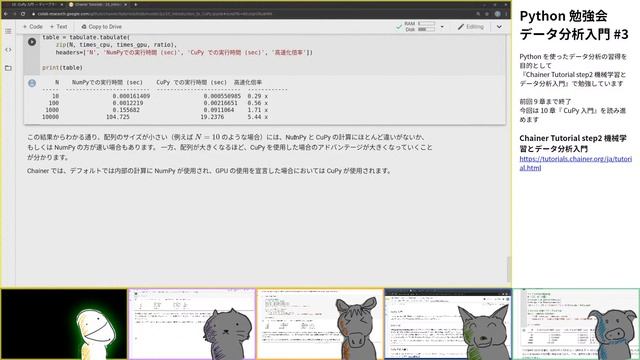Open the RAM and Disk resource indicator
Screen dimensions: 640x360
tap(420, 27)
